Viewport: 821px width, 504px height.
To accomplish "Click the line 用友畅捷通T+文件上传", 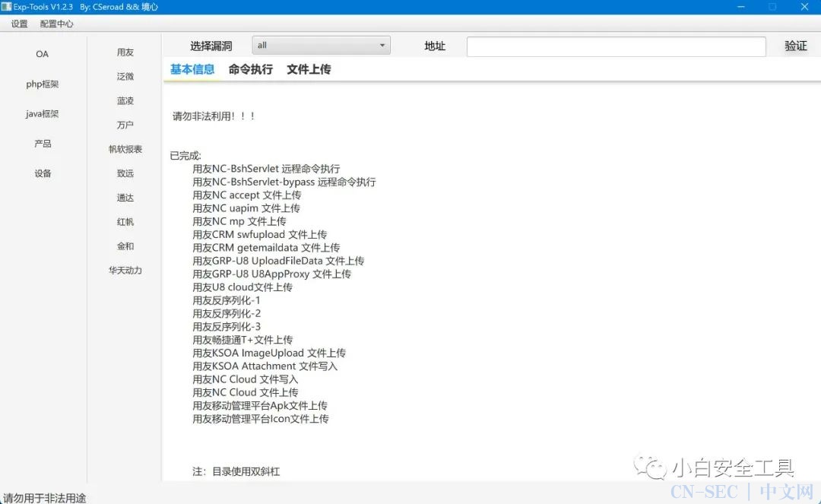I will 242,340.
